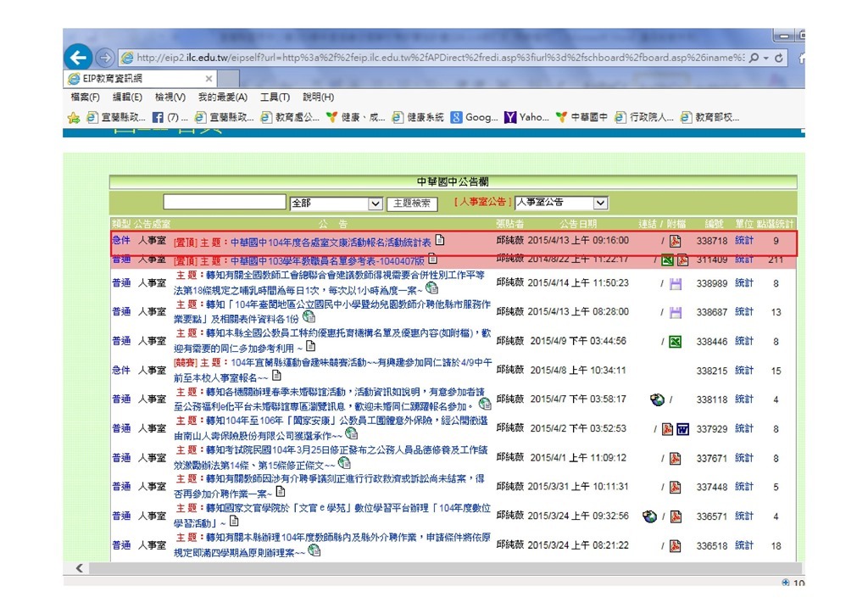The image size is (868, 614).
Task: Expand the 人事室公告 office dropdown
Action: (601, 203)
